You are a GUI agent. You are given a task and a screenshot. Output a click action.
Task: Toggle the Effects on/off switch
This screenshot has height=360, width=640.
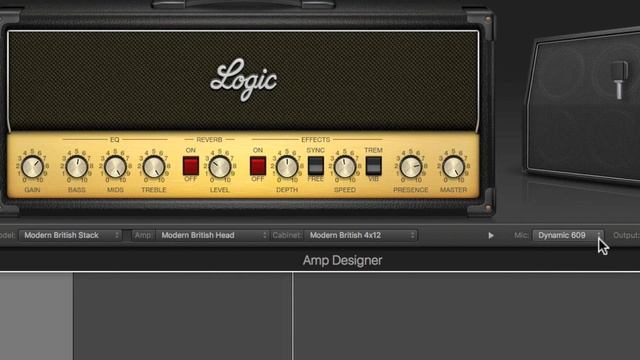pyautogui.click(x=258, y=166)
